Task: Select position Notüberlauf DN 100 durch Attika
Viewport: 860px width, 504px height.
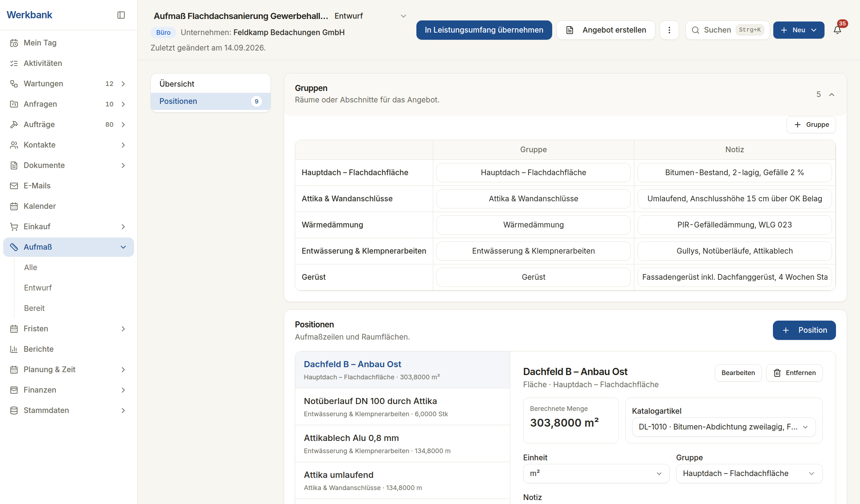Action: 402,407
